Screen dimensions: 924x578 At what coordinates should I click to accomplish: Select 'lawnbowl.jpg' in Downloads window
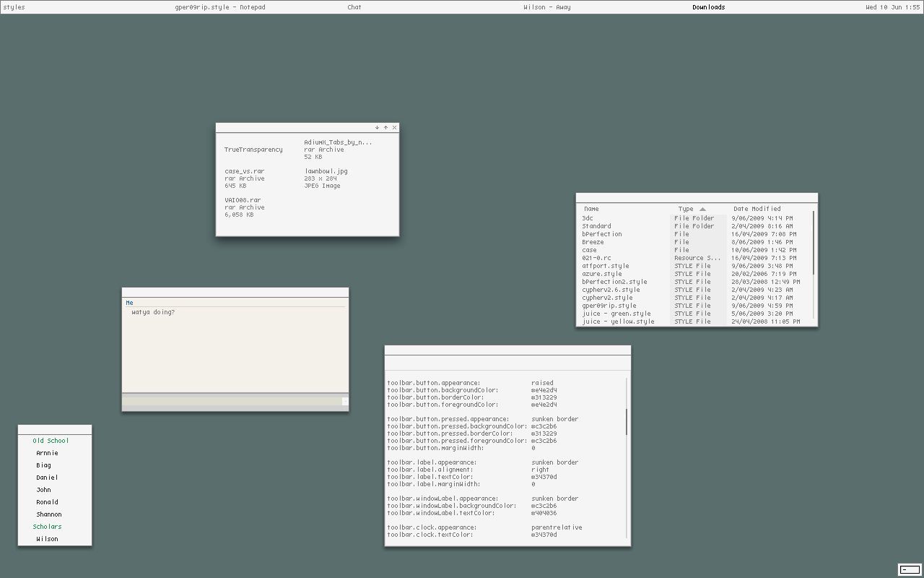coord(326,178)
